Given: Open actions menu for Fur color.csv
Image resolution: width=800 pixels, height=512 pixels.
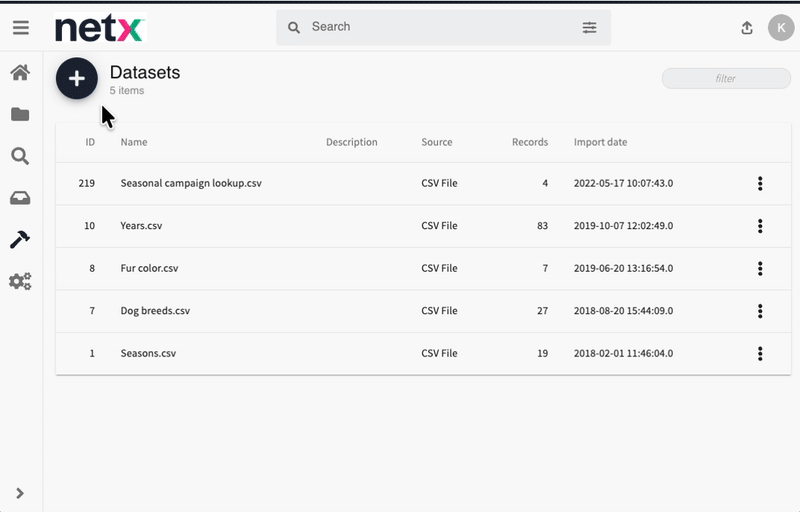Looking at the screenshot, I should click(x=760, y=268).
